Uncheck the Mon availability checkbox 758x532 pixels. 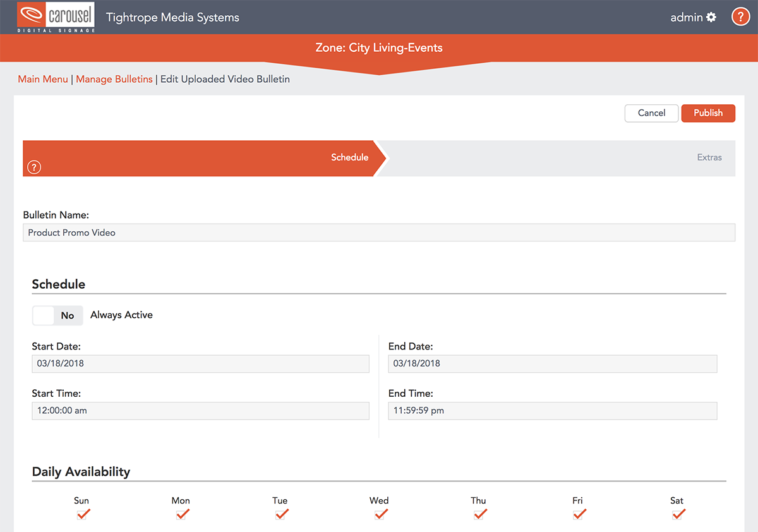(x=181, y=515)
